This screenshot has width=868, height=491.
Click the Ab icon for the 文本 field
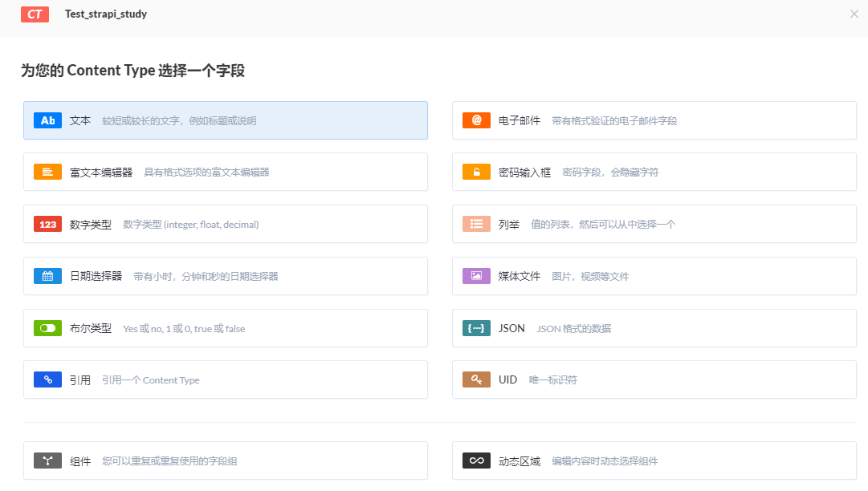[x=47, y=120]
